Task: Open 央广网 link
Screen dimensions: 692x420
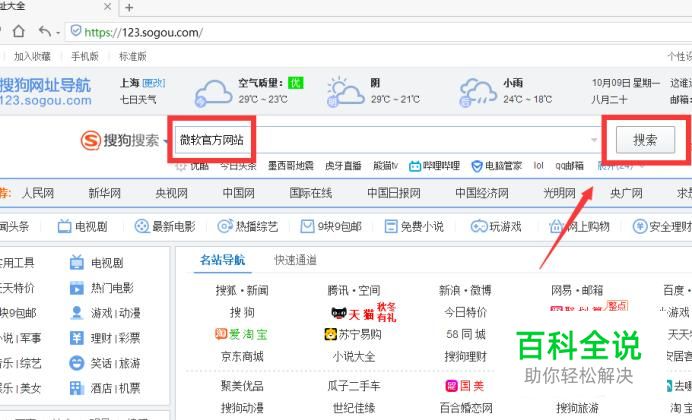Action: pos(626,193)
